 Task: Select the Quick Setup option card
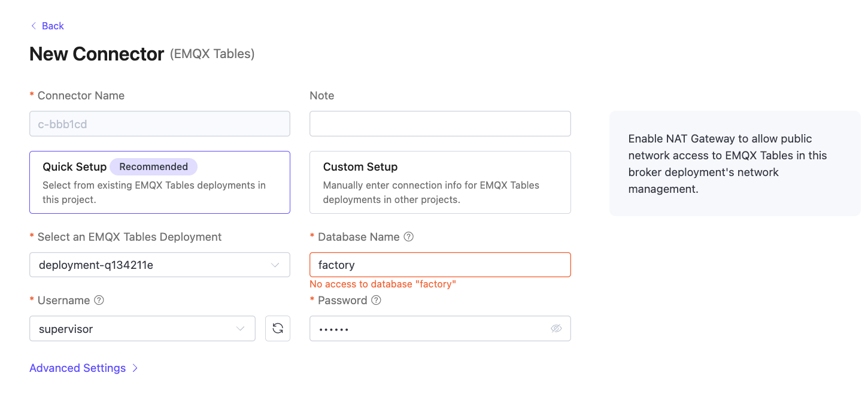[160, 182]
